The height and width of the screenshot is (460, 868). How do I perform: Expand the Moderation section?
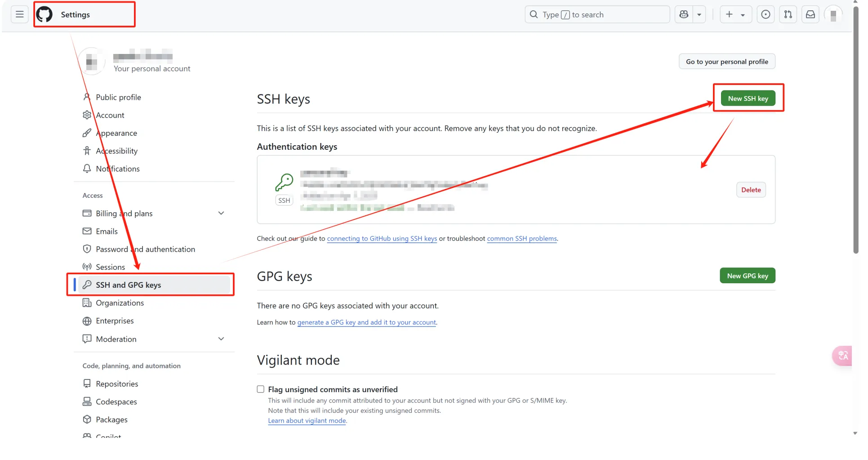221,339
